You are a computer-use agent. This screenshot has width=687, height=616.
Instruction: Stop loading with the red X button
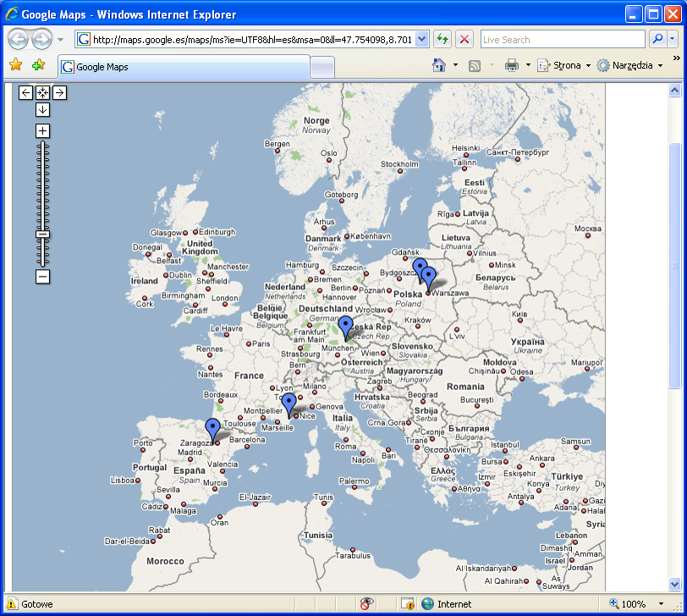tap(464, 40)
